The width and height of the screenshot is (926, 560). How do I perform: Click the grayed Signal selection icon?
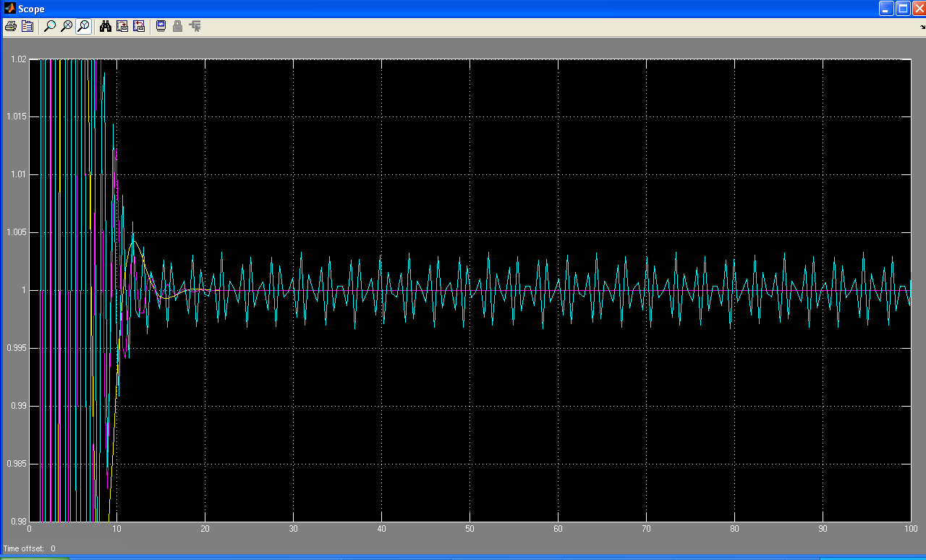(x=195, y=27)
